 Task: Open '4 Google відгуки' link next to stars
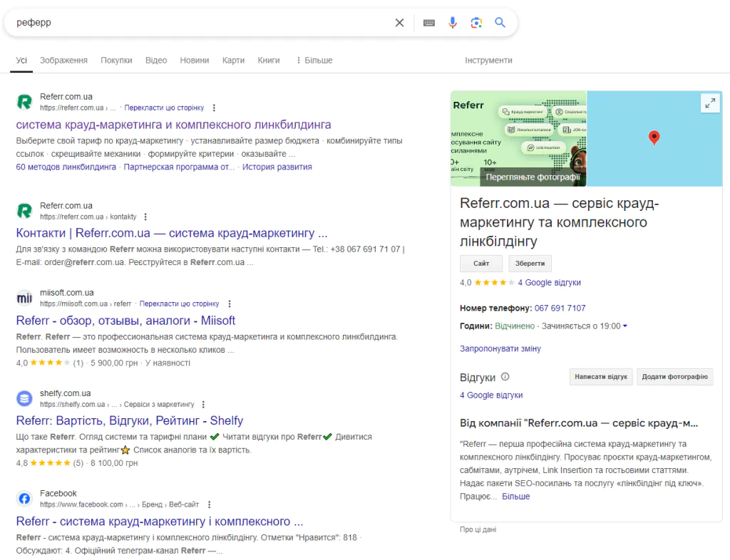pos(550,282)
